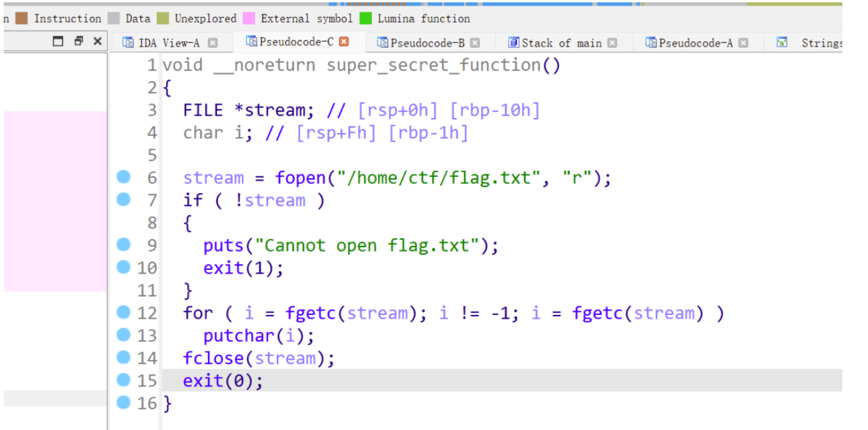
Task: Click the exit call on line 10
Action: point(224,268)
